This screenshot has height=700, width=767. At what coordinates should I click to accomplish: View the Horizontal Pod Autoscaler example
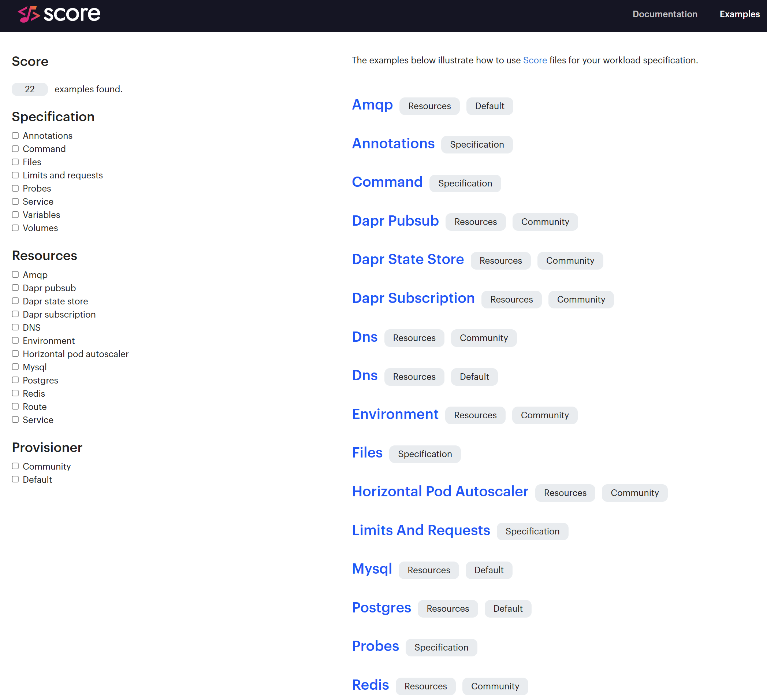(440, 492)
